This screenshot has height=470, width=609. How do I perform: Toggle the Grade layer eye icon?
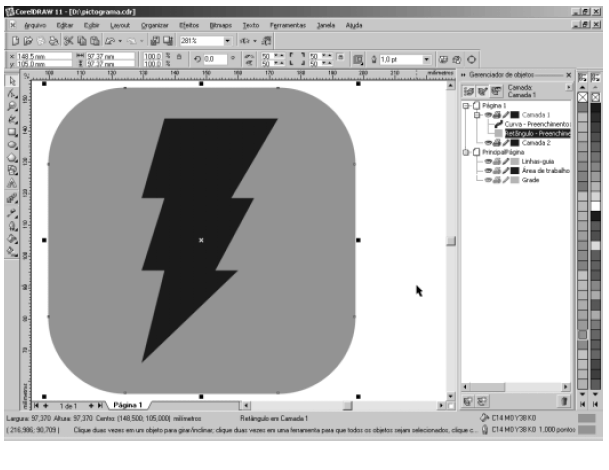click(487, 181)
